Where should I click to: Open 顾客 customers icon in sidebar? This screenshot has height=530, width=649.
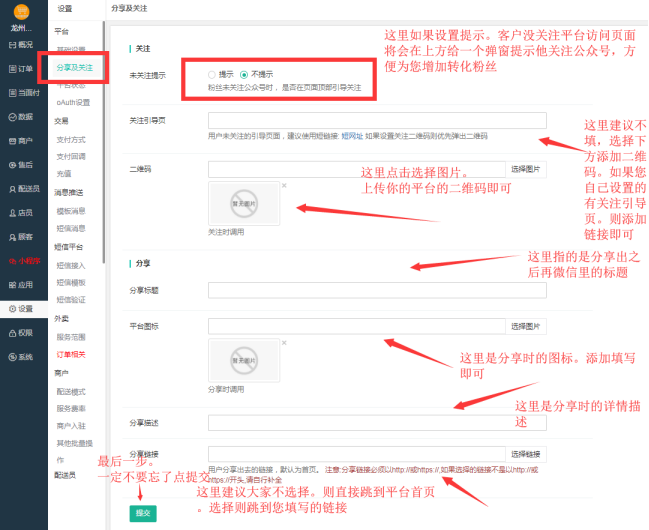pyautogui.click(x=12, y=237)
